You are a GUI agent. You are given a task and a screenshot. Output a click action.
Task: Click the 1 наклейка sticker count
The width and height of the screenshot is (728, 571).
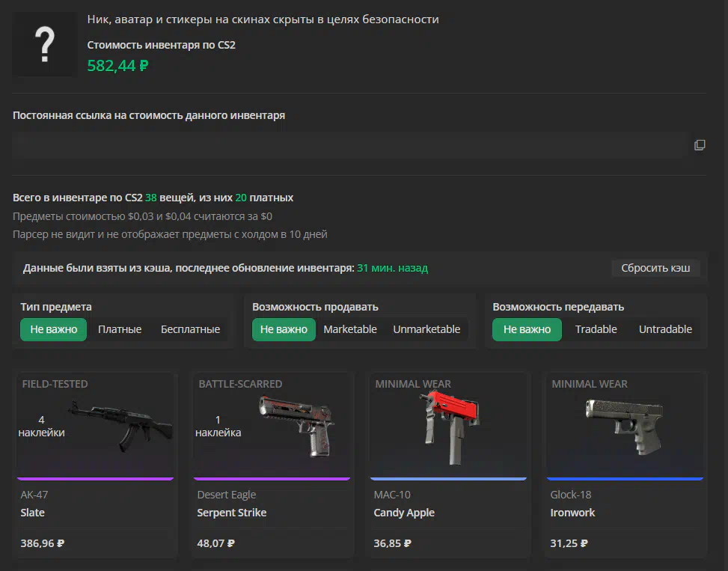point(218,426)
